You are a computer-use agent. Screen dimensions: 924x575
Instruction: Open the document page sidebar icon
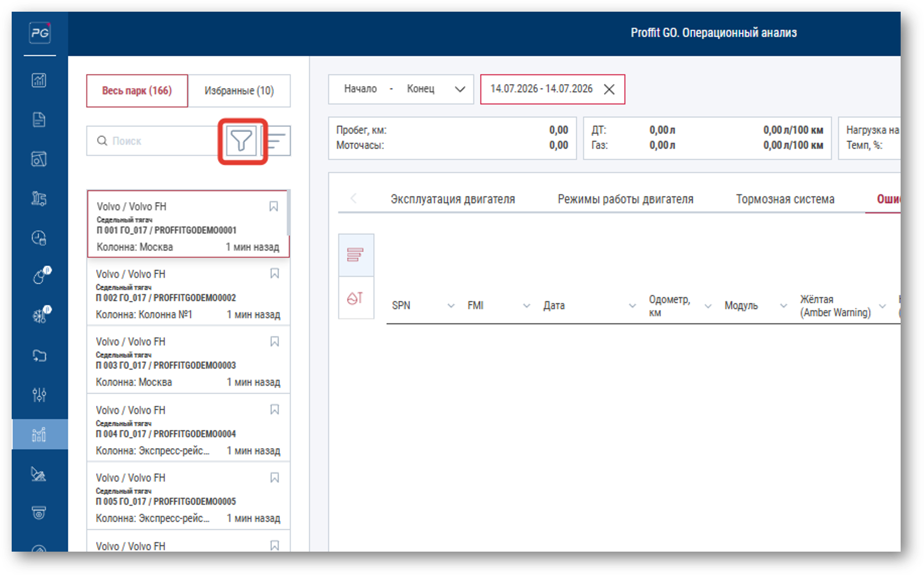pyautogui.click(x=39, y=120)
